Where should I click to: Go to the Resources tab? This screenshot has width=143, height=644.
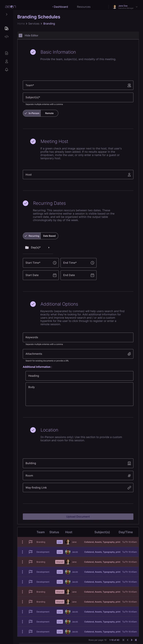click(84, 7)
